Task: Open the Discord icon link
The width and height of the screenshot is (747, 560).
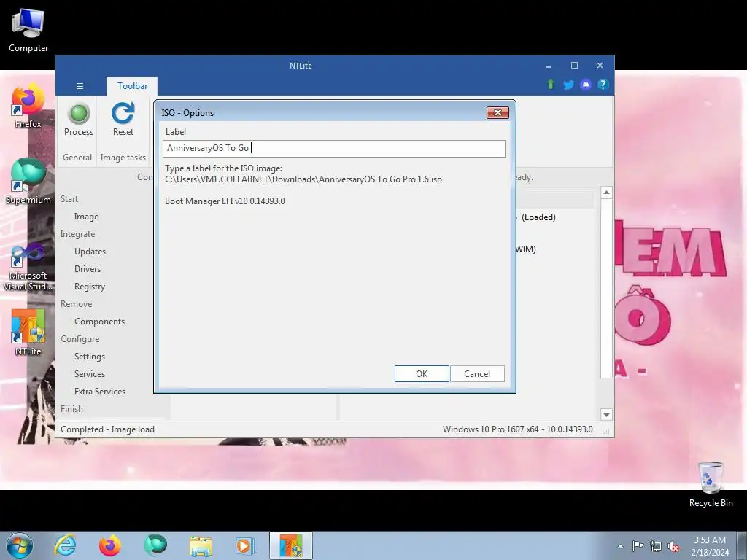Action: click(586, 85)
